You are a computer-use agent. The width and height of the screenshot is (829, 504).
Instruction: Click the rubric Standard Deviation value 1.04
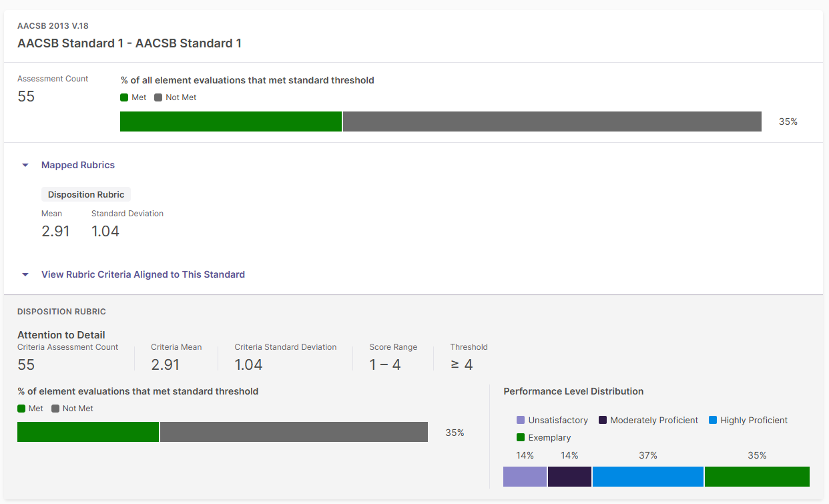(105, 232)
